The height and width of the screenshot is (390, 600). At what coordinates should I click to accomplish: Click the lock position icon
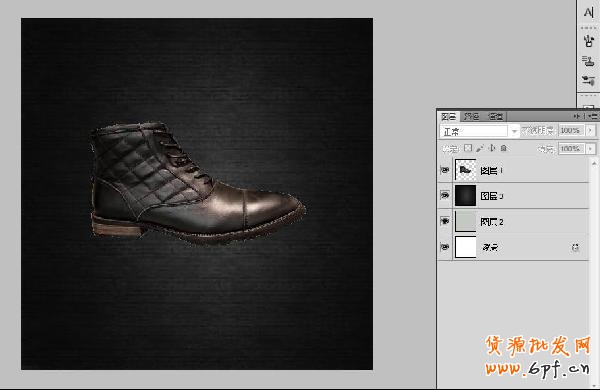click(492, 148)
